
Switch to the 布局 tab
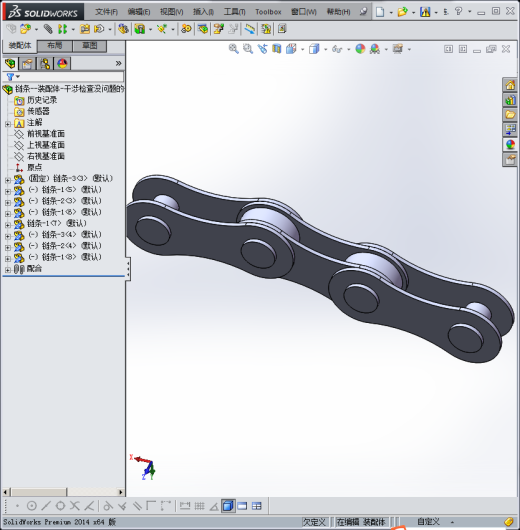point(54,46)
